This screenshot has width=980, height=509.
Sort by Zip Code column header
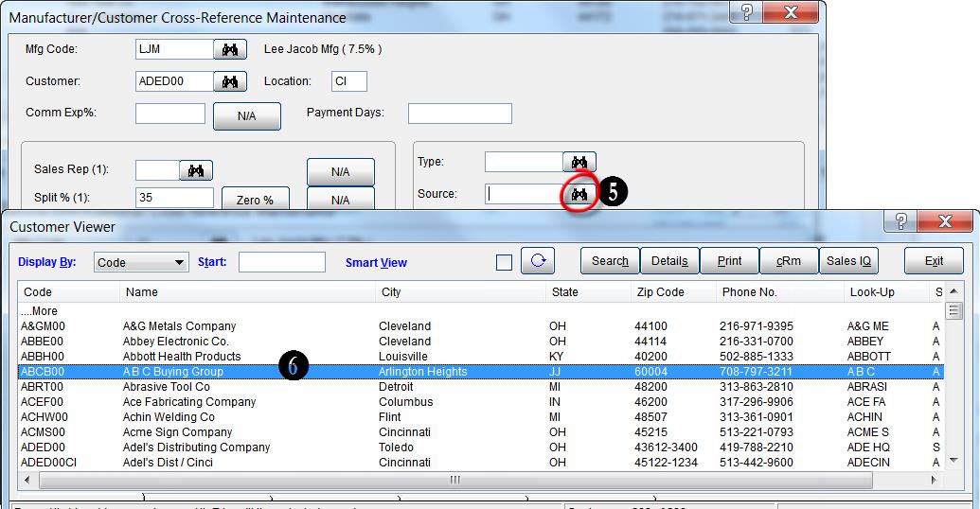coord(673,291)
